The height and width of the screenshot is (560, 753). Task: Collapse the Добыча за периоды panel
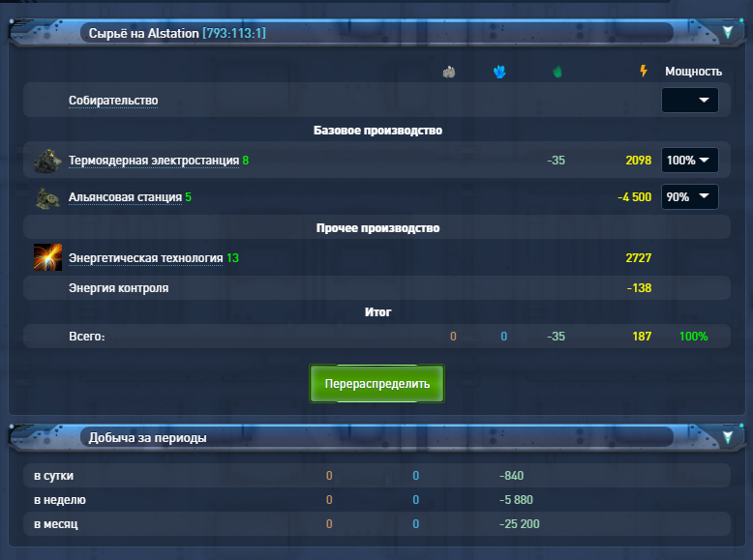(x=728, y=437)
